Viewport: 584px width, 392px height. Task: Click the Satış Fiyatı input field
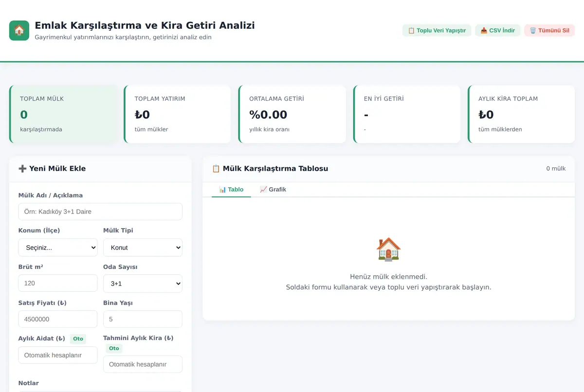pyautogui.click(x=58, y=319)
